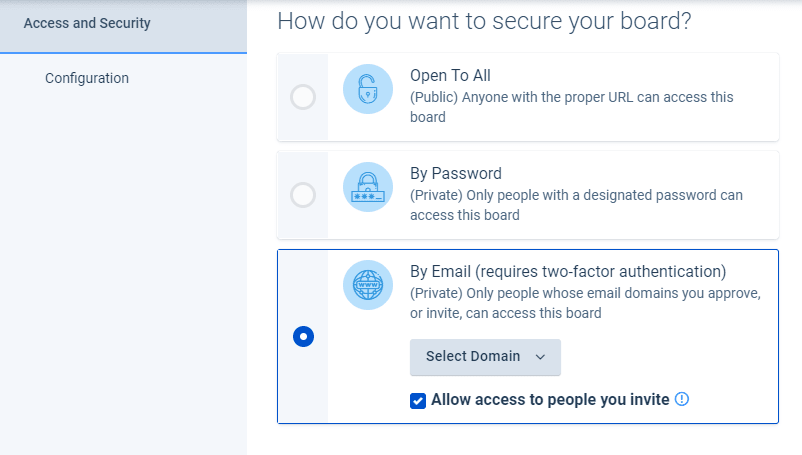Click the chevron arrow on Select Domain
The image size is (802, 455).
click(x=541, y=357)
